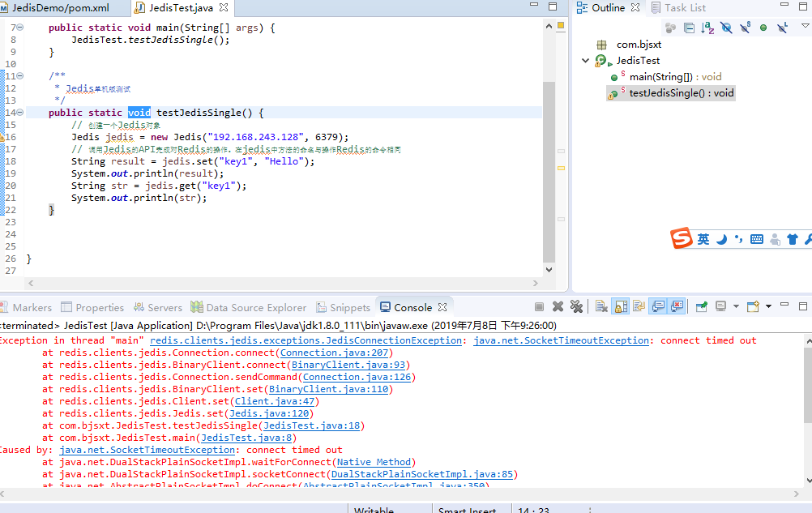The image size is (812, 513).
Task: Click the Open Console icon
Action: click(x=753, y=307)
